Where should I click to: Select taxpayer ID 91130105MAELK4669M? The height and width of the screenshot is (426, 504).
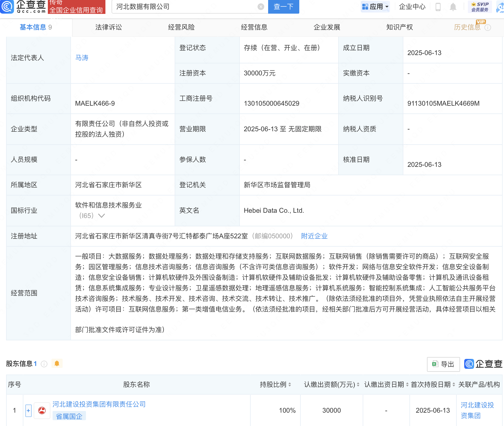[443, 103]
